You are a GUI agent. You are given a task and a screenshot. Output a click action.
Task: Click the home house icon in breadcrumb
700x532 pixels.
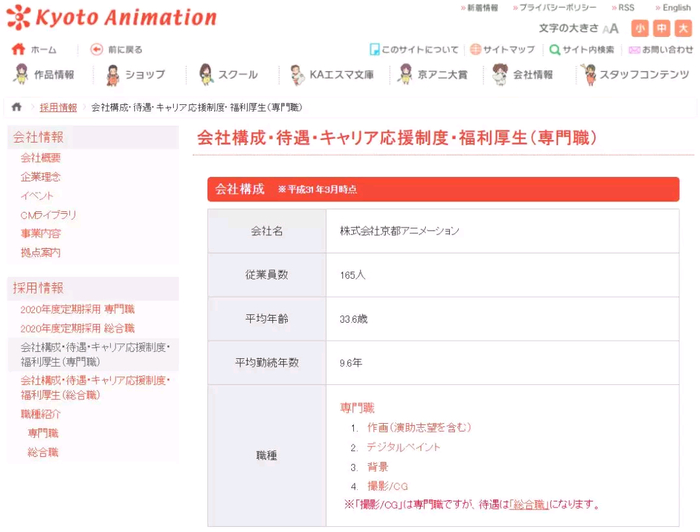16,107
